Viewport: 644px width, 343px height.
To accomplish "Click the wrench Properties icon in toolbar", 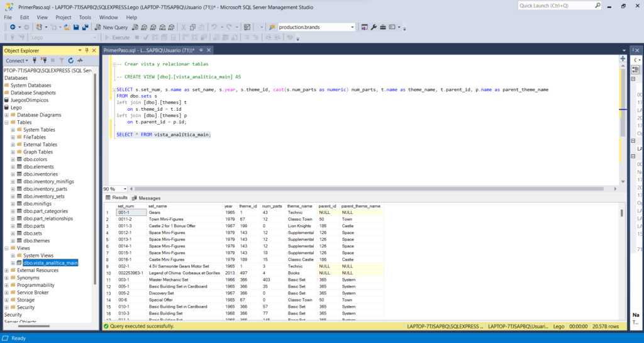I will pyautogui.click(x=374, y=28).
